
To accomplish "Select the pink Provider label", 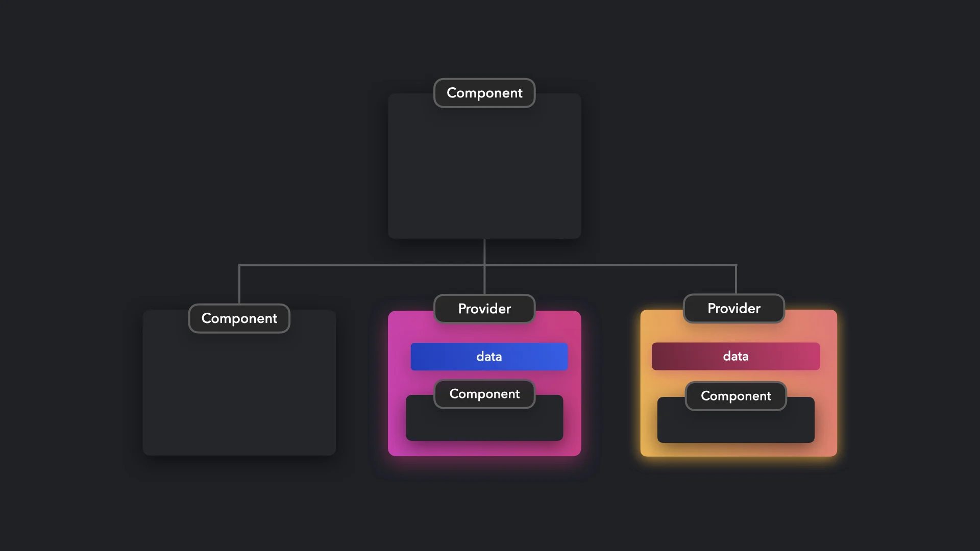I will coord(484,309).
